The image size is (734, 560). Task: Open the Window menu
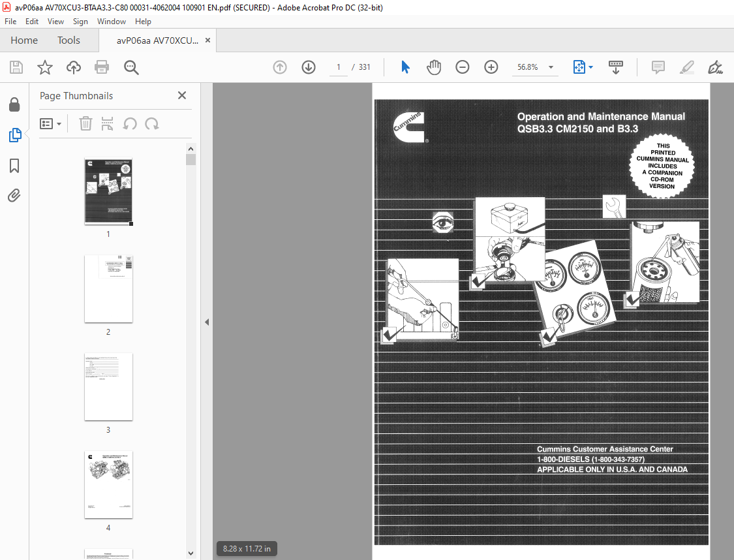pos(112,22)
